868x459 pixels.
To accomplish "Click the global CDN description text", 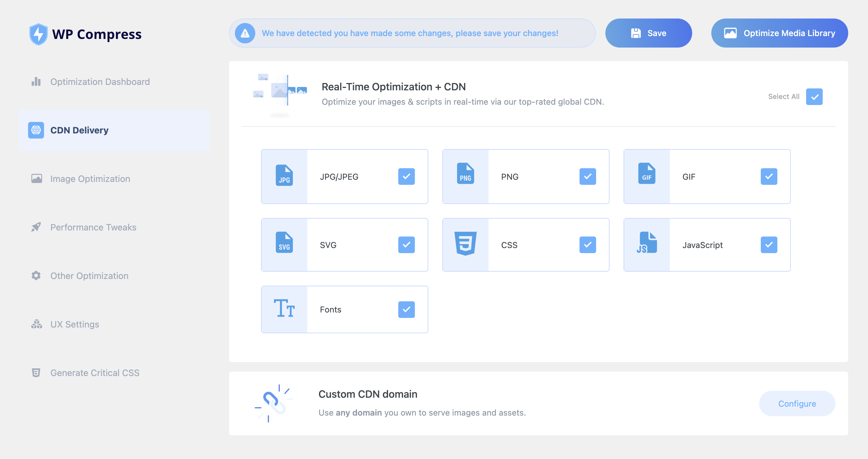I will click(463, 102).
